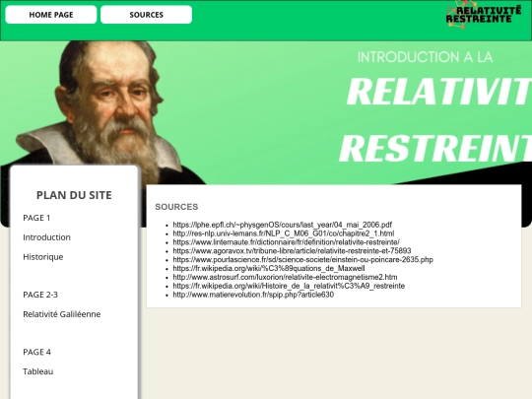Image resolution: width=532 pixels, height=399 pixels.
Task: Click the Wikipedia Histoire de la relativité source
Action: (x=289, y=286)
